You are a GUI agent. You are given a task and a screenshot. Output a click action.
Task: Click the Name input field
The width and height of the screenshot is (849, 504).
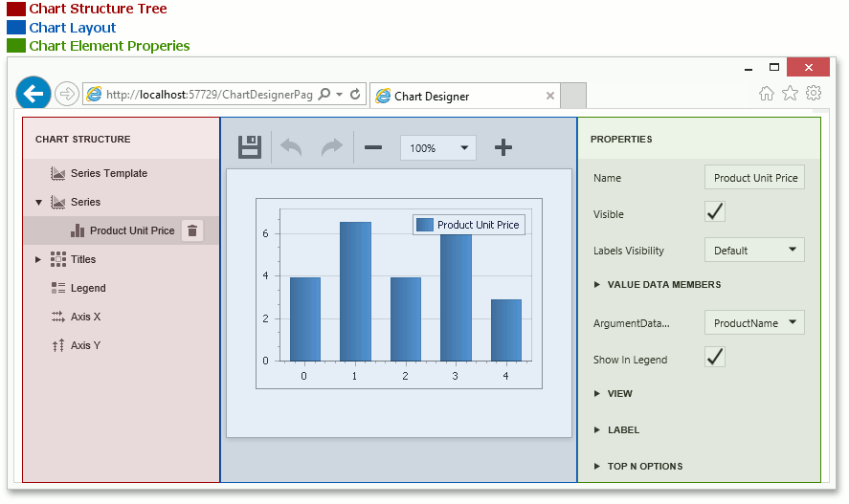(x=754, y=178)
